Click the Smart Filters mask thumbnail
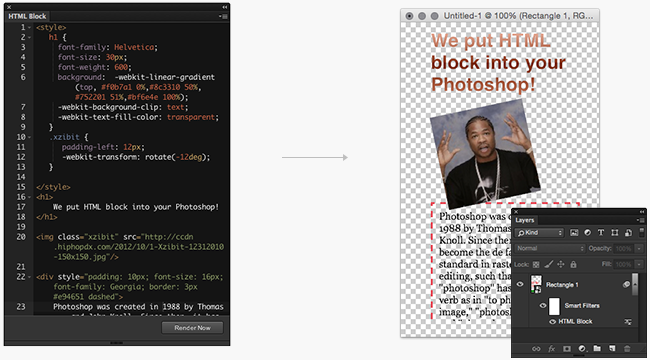650x360 pixels. pyautogui.click(x=554, y=306)
